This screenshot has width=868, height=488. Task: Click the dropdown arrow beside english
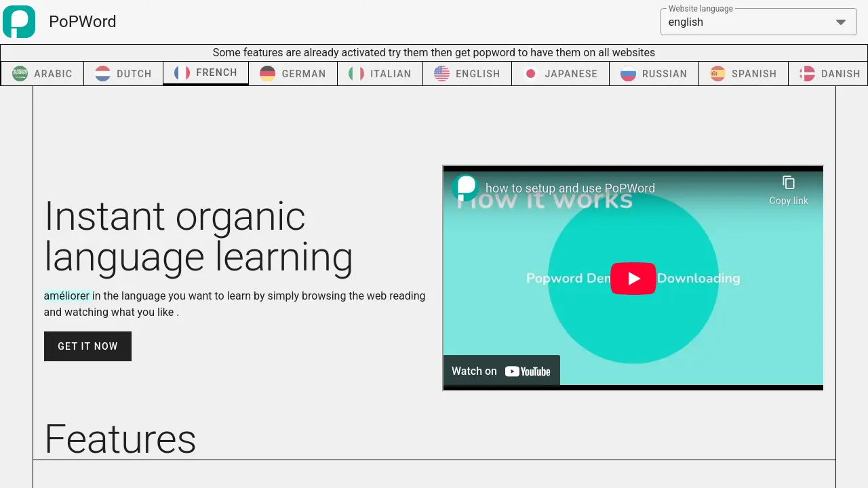point(841,22)
